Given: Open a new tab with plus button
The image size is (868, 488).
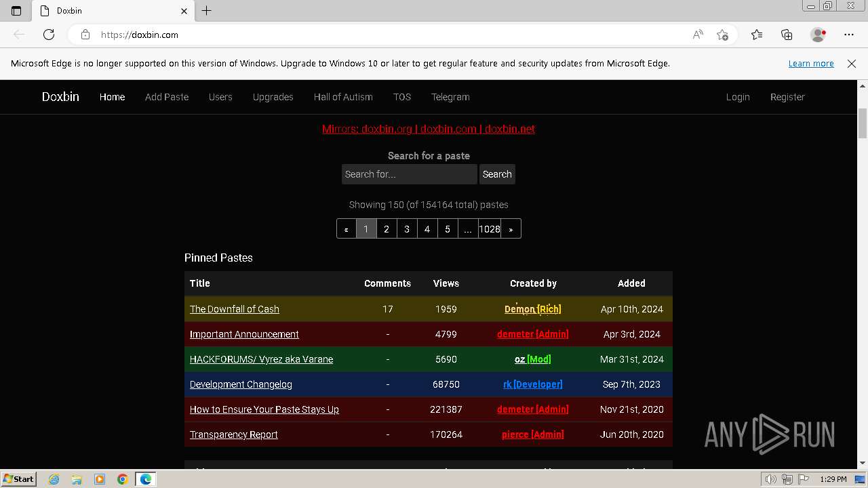Looking at the screenshot, I should click(x=207, y=11).
